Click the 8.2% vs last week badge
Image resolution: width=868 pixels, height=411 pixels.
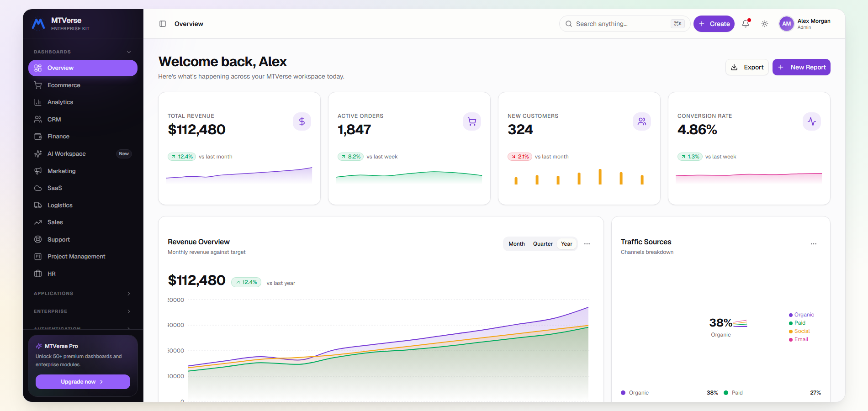[350, 157]
